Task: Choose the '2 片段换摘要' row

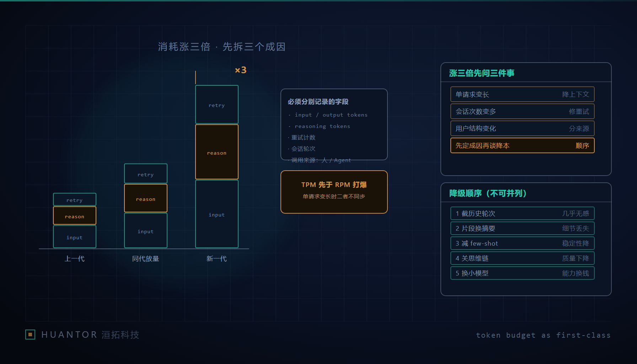Action: click(x=523, y=228)
